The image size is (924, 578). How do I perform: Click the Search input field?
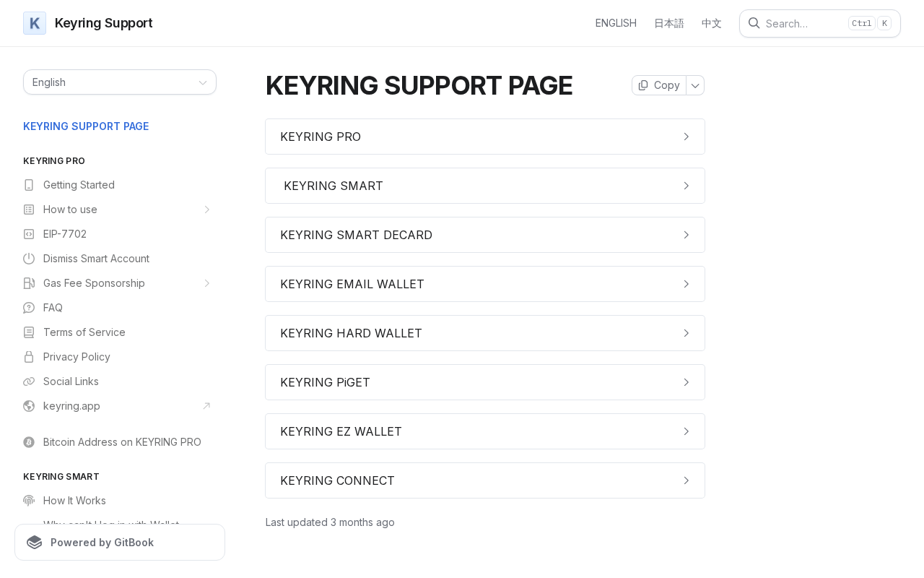click(805, 23)
